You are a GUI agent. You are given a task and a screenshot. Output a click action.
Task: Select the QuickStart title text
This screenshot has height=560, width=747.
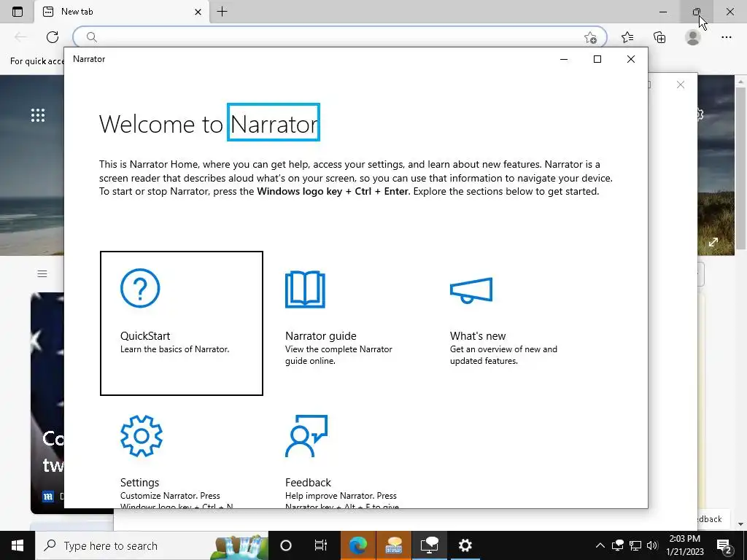coord(145,335)
